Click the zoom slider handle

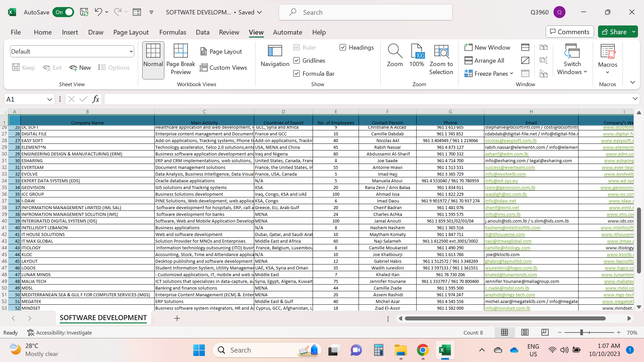click(581, 333)
